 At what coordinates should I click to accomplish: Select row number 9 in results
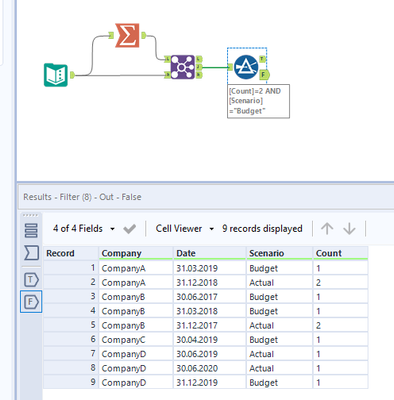(71, 382)
